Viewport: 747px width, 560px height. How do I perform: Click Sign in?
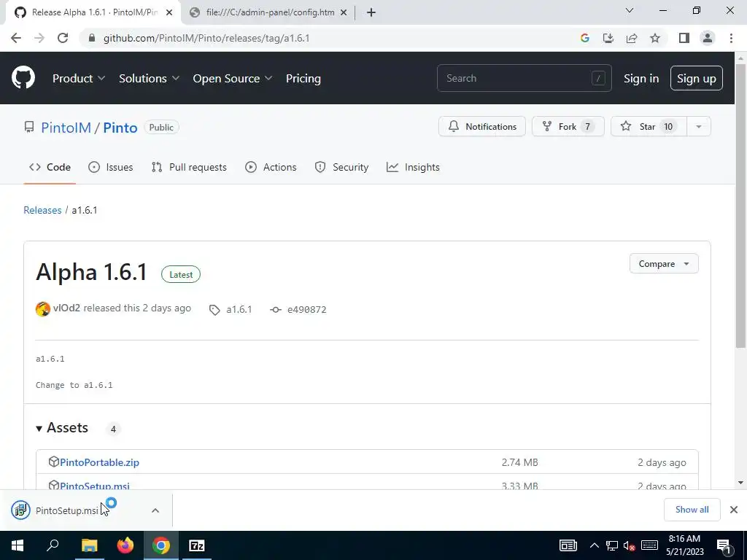[641, 78]
